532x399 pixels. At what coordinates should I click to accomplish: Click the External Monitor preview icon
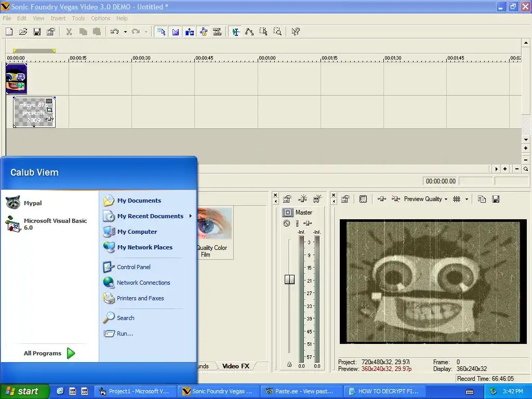[363, 199]
